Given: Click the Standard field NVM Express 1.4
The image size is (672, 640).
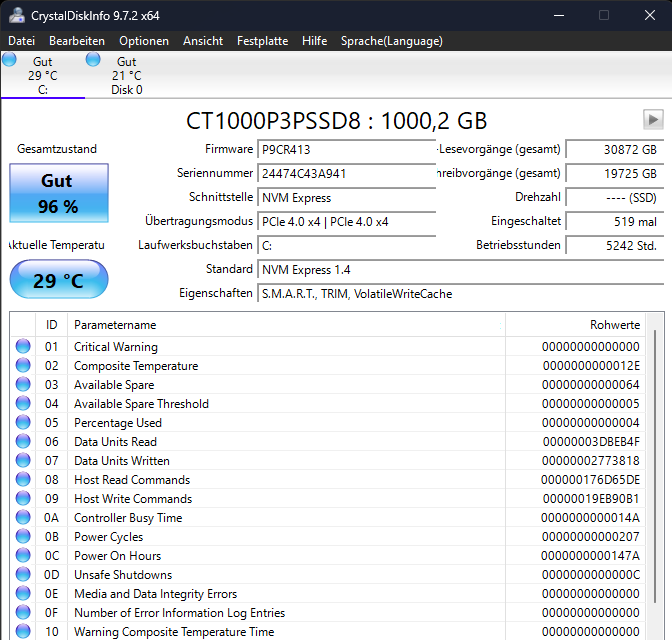Looking at the screenshot, I should (460, 270).
